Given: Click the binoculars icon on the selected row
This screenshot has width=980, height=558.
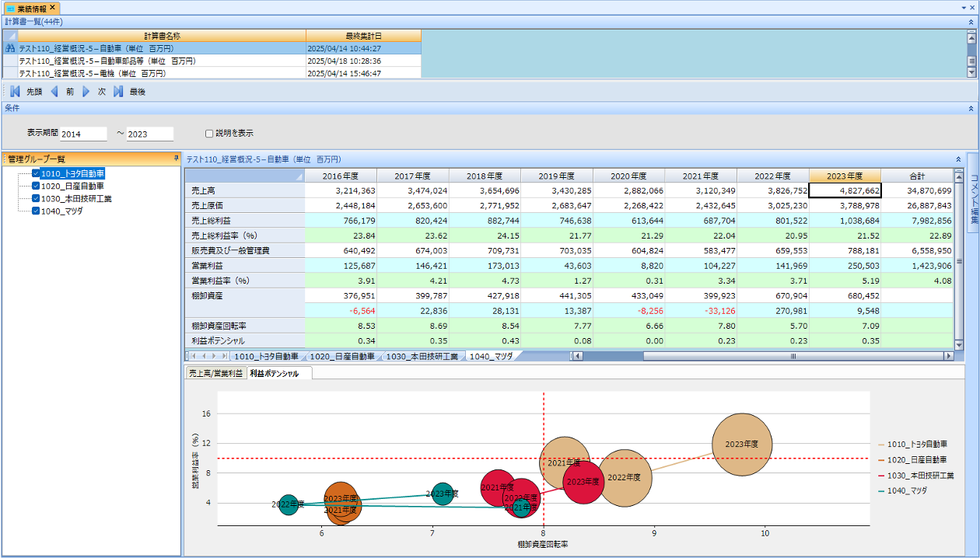Looking at the screenshot, I should pos(10,48).
